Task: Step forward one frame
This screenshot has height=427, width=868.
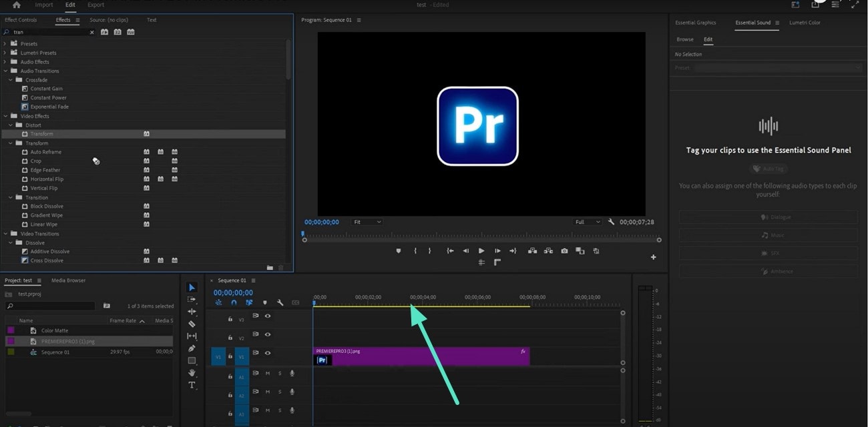Action: click(x=497, y=251)
